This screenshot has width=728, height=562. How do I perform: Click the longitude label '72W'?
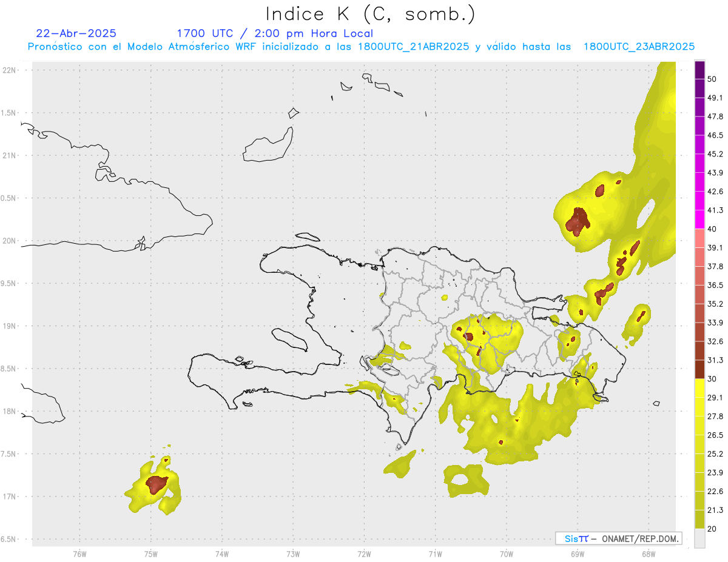coord(364,554)
